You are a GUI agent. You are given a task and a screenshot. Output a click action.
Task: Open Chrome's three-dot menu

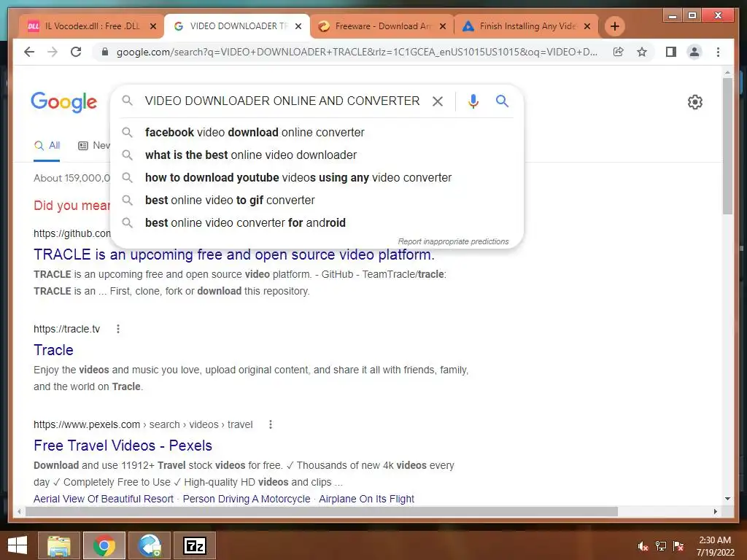coord(718,52)
